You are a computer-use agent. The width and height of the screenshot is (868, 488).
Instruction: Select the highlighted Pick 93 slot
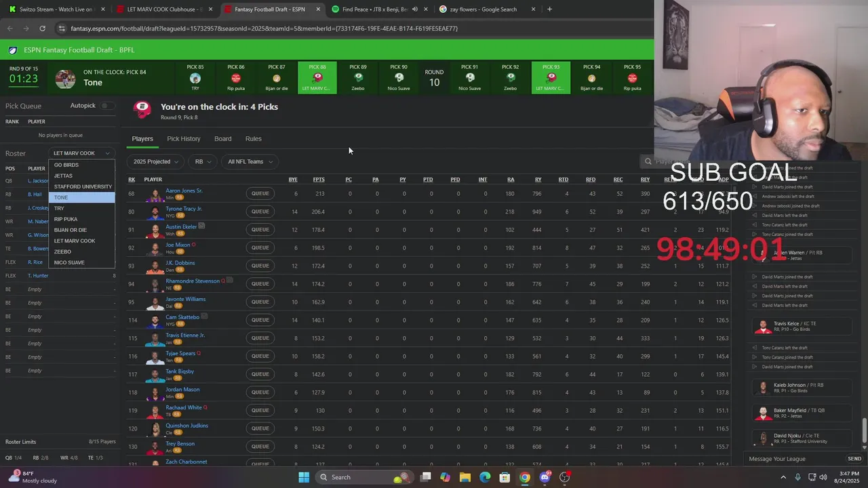(x=551, y=77)
